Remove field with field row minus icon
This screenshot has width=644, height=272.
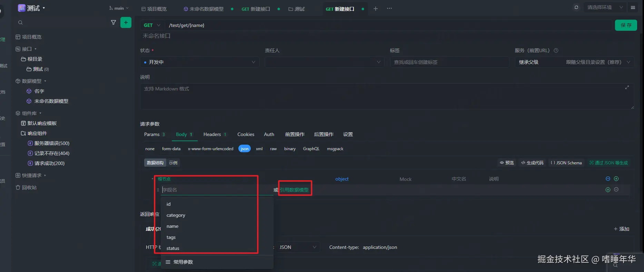pyautogui.click(x=616, y=190)
